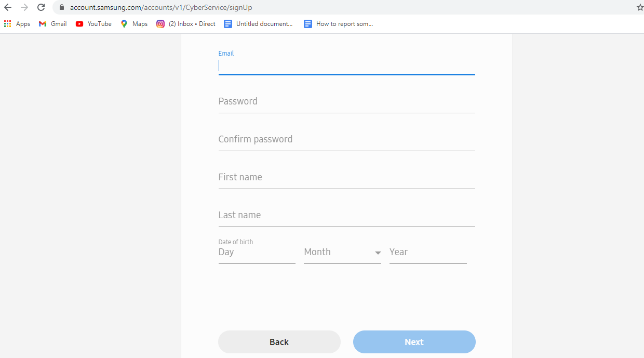Screen dimensions: 644x358
Task: Click the Confirm password field
Action: [346, 140]
